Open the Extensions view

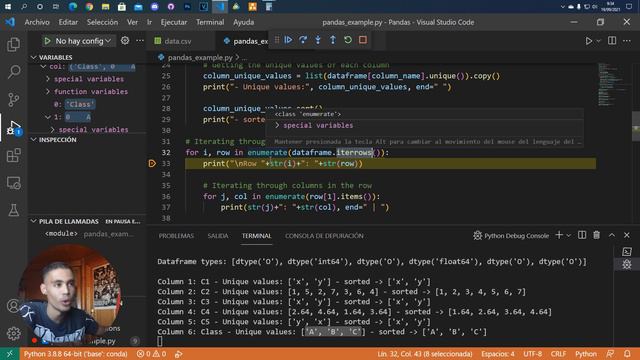13,155
